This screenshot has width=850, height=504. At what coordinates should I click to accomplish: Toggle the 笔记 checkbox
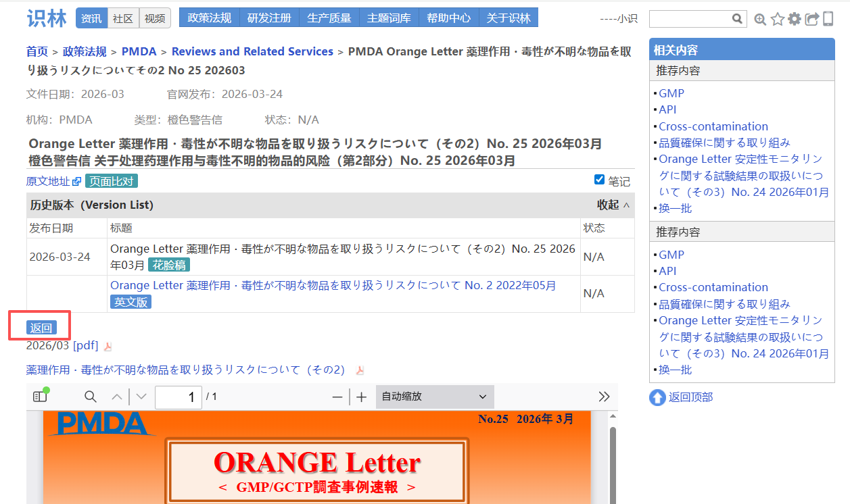(x=599, y=180)
